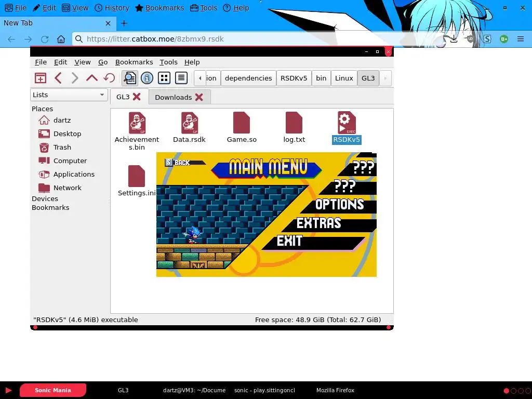532x399 pixels.
Task: Open Firefox downloads panel
Action: [453, 39]
